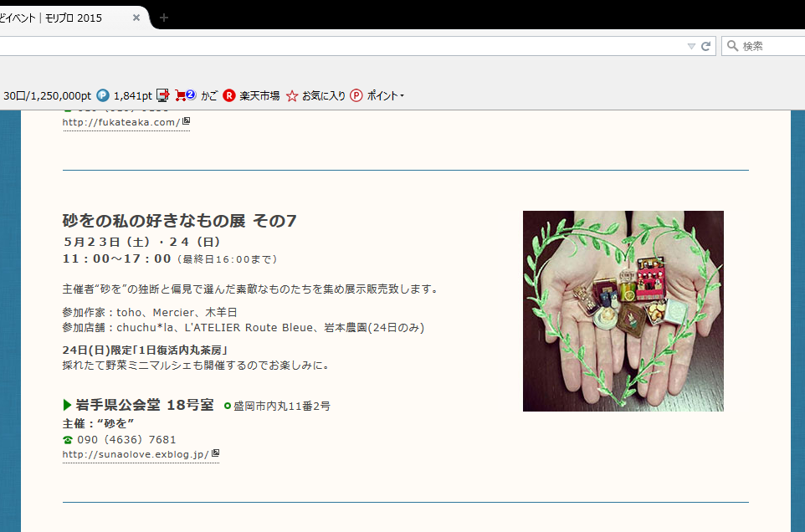Click 採れたて野菜ミニマルシェ sentence
Screen dimensions: 805x532
tap(197, 366)
